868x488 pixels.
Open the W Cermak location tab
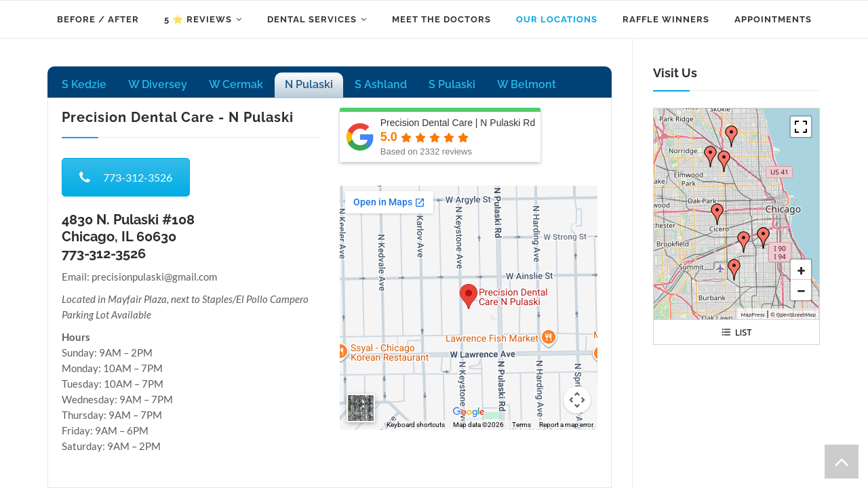tap(236, 85)
